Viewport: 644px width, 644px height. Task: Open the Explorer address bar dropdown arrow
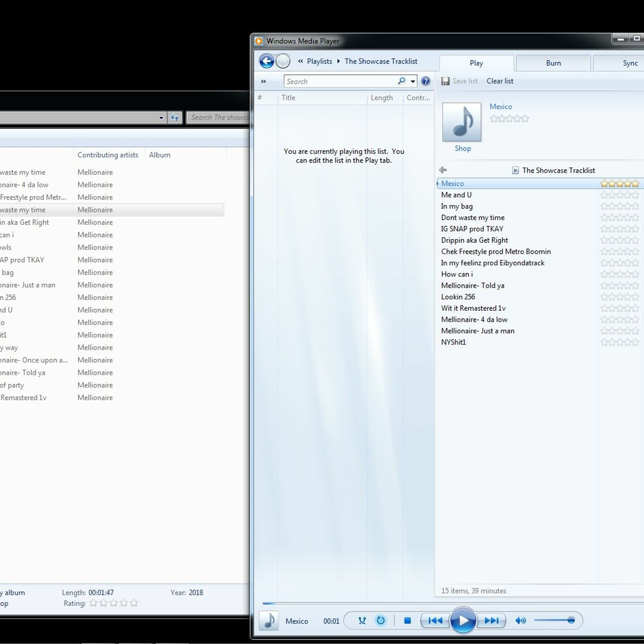click(x=161, y=118)
